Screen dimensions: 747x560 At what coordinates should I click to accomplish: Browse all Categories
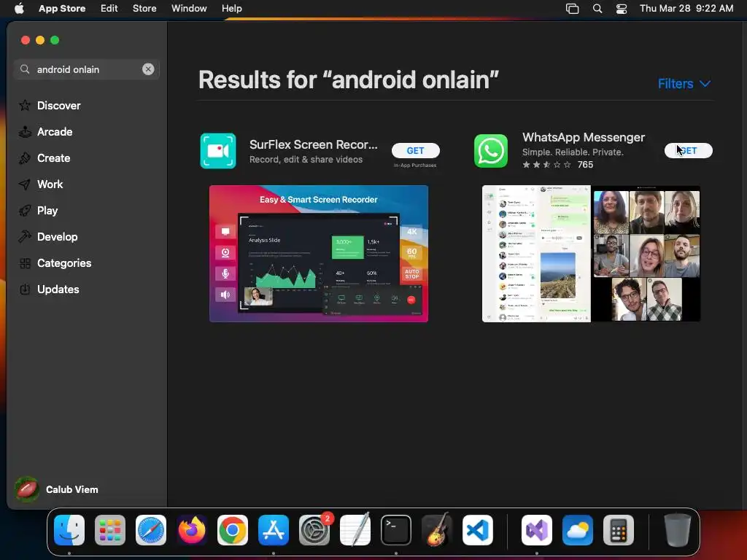pyautogui.click(x=55, y=262)
